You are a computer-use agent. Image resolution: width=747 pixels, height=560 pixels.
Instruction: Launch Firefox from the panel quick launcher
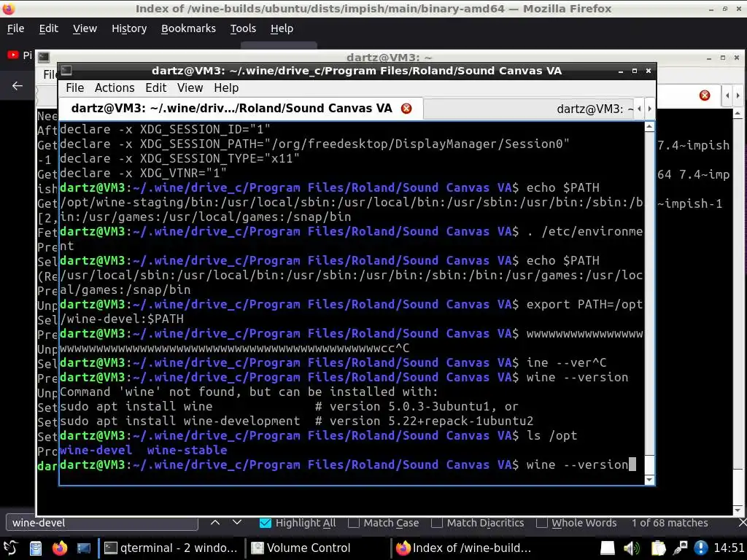tap(60, 548)
